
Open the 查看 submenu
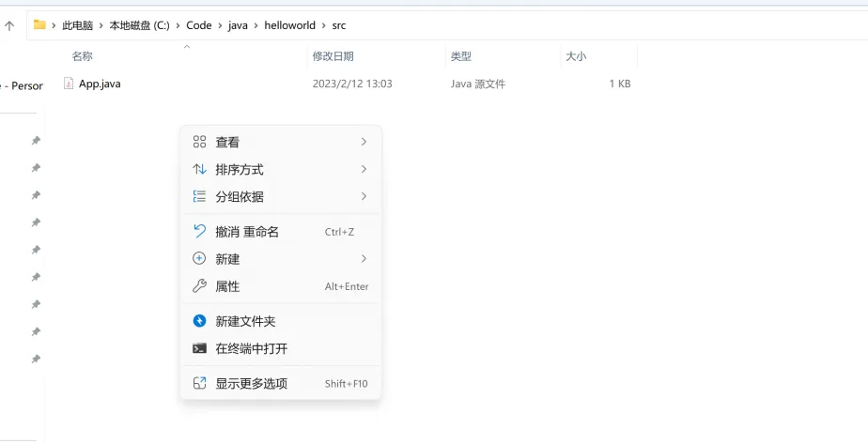click(x=281, y=142)
